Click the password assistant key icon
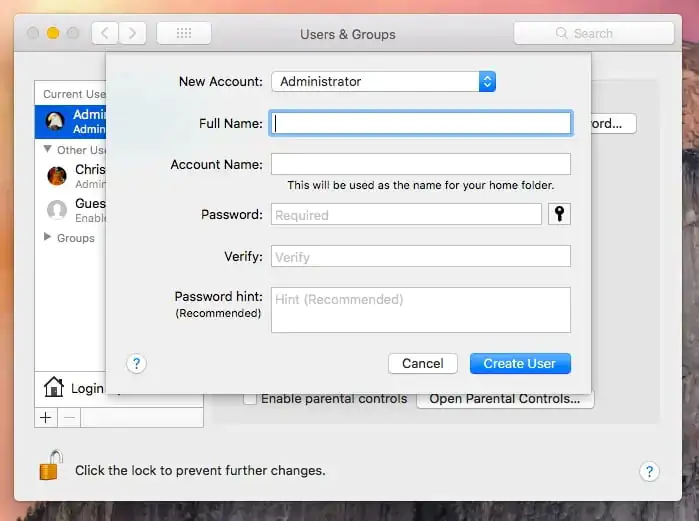 tap(559, 214)
